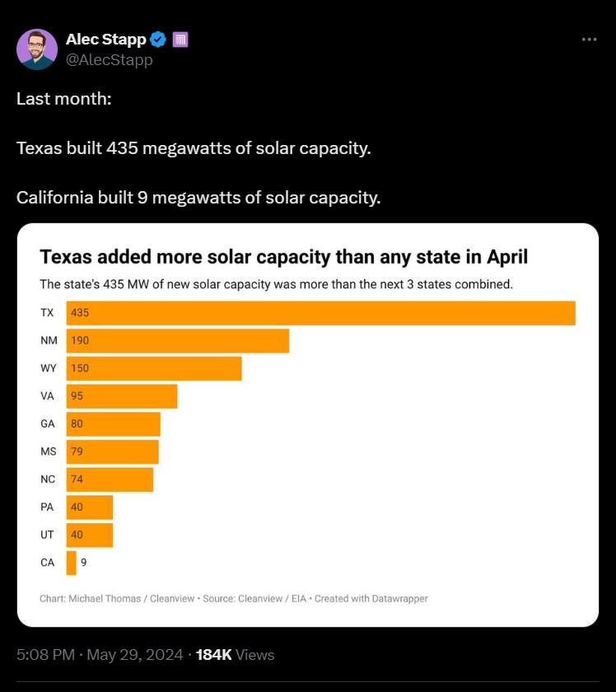Screen dimensions: 616x692
Task: Click the GA bar labeled 80
Action: 114,424
